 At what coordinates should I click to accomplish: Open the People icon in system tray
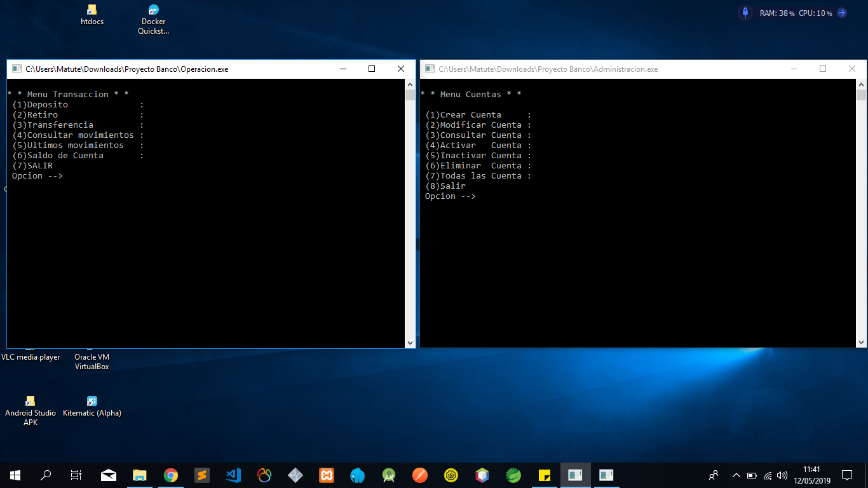pyautogui.click(x=714, y=475)
